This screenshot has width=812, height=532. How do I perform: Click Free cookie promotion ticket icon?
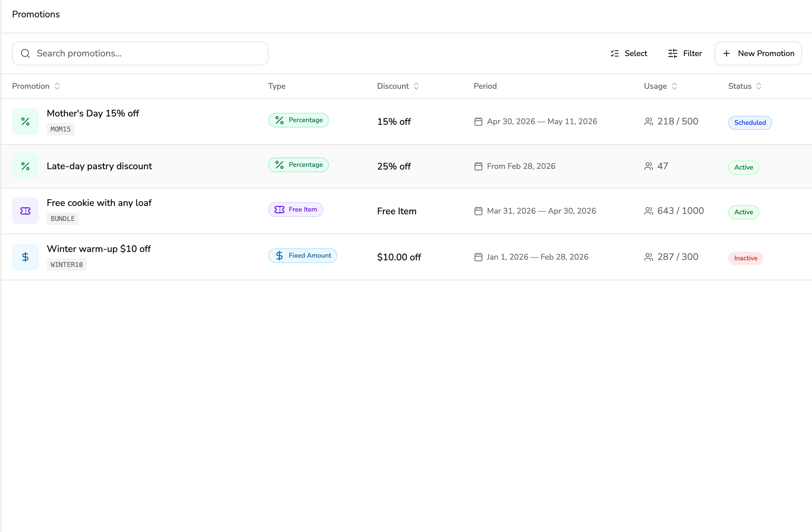25,211
